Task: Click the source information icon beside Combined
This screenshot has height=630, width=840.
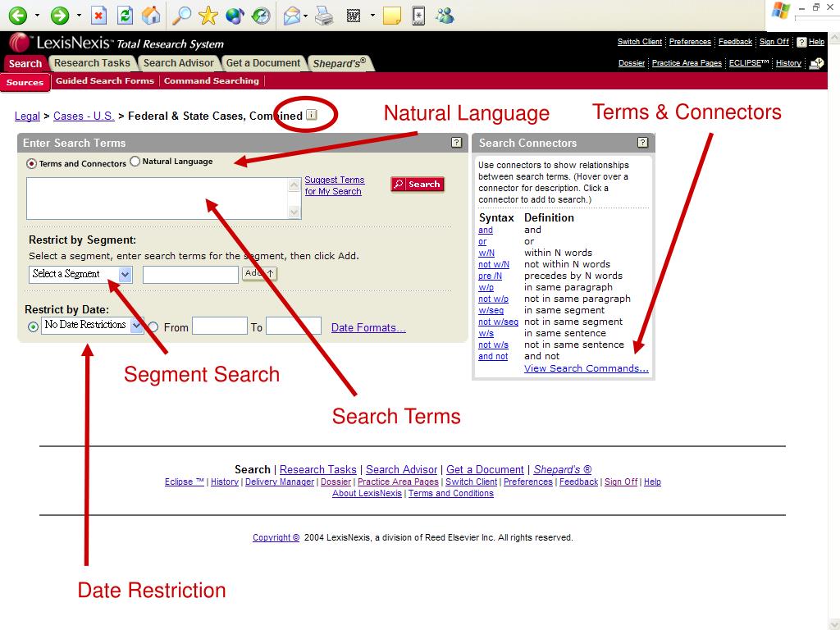Action: [311, 115]
